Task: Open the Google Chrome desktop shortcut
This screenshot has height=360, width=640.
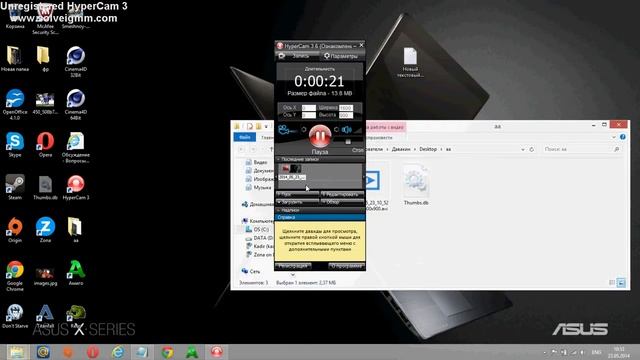Action: (x=15, y=276)
